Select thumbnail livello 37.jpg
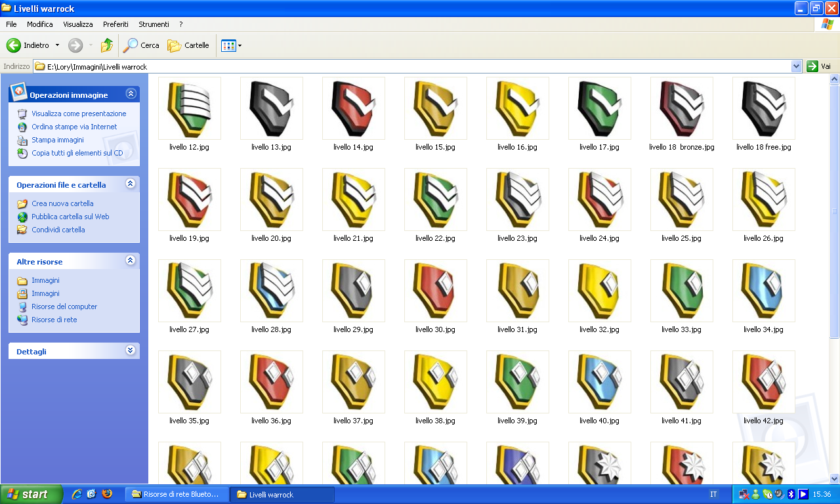The height and width of the screenshot is (504, 840). (354, 382)
